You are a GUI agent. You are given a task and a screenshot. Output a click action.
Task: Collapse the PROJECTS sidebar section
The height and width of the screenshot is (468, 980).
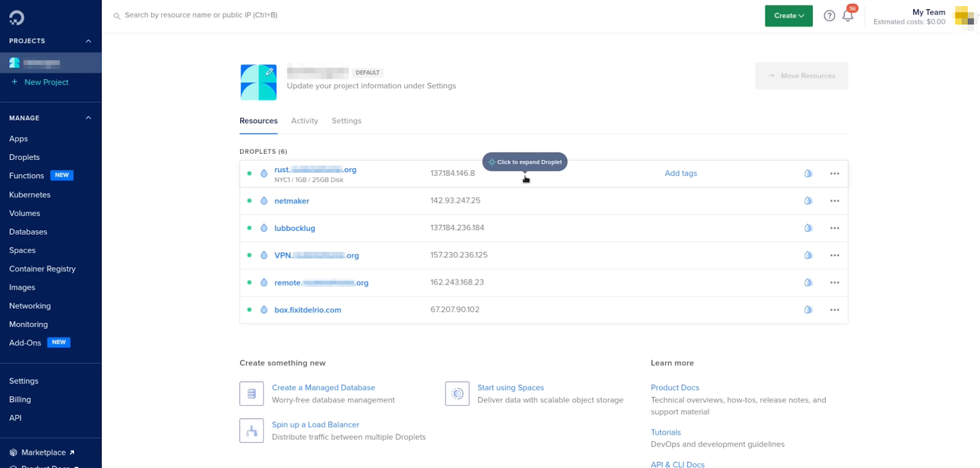click(x=88, y=41)
